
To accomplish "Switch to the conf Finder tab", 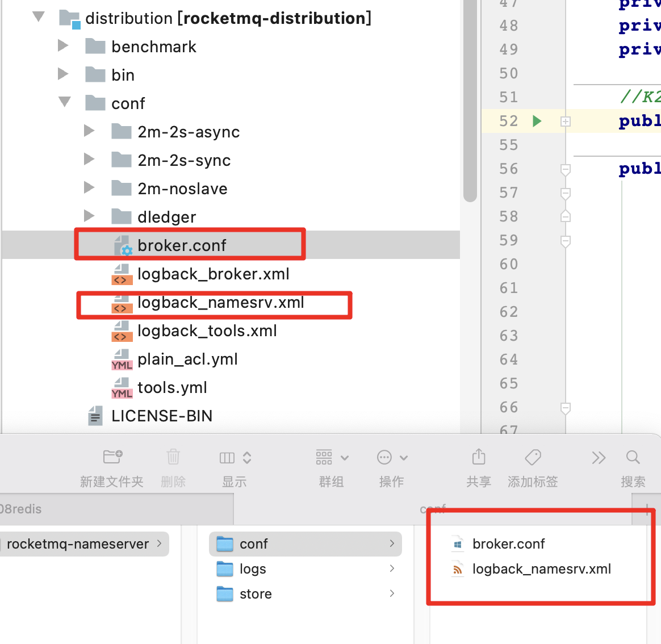I will click(x=433, y=509).
